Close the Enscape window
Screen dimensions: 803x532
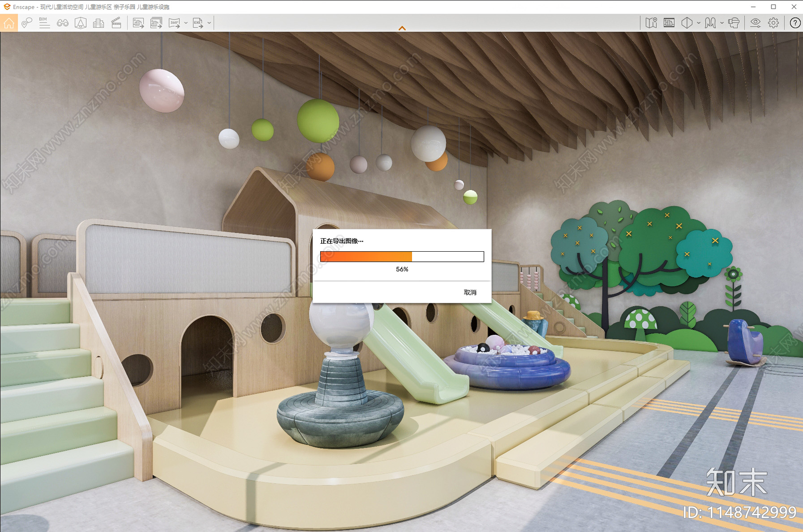coord(793,7)
